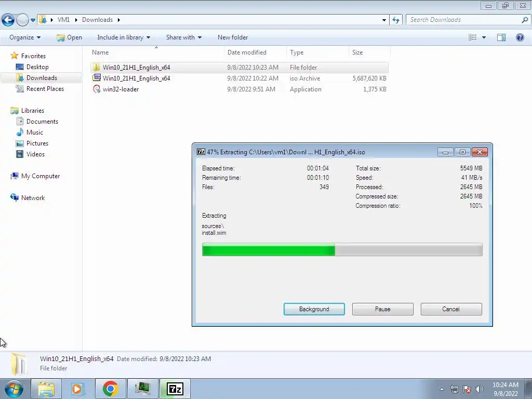Viewport: 532px width, 399px height.
Task: Open Recent Places in the navigation pane
Action: pyautogui.click(x=45, y=88)
